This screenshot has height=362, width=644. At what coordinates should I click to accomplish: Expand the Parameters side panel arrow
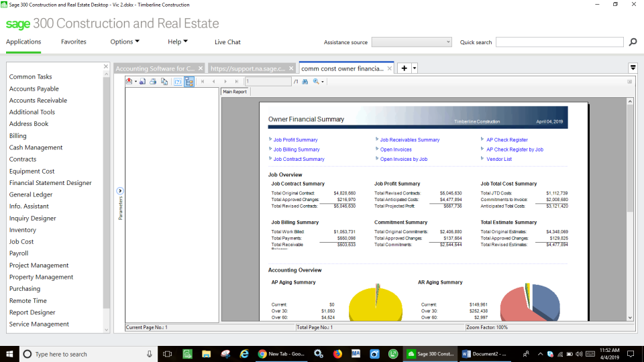(120, 191)
